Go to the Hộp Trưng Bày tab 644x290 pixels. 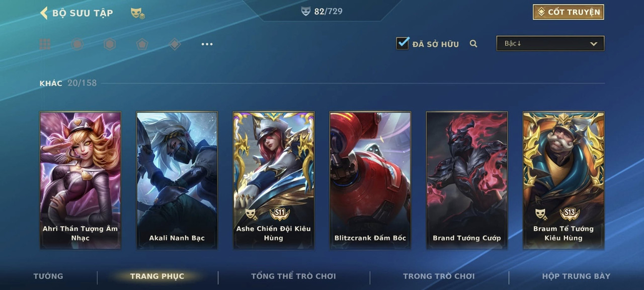coord(576,276)
